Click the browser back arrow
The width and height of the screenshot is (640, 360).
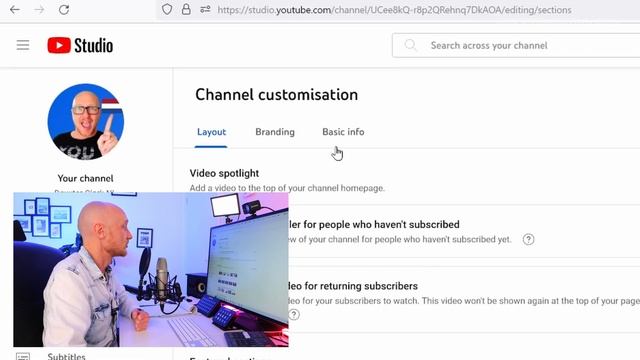[15, 10]
